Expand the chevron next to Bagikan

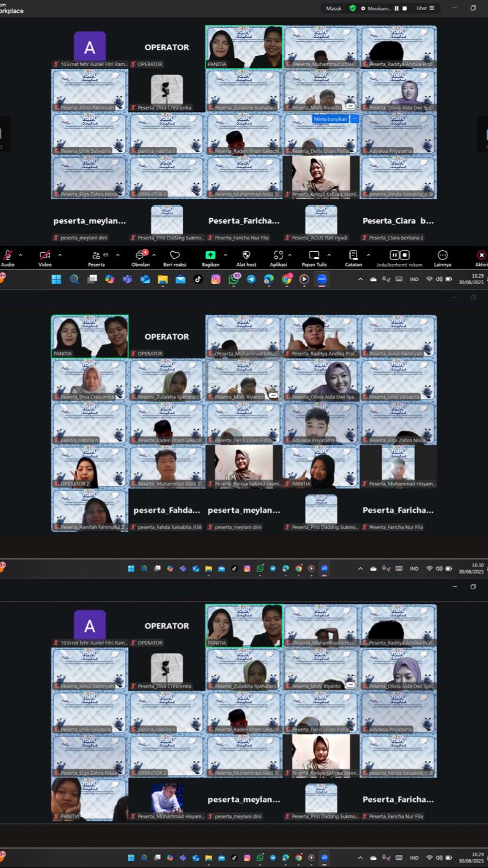(x=225, y=255)
